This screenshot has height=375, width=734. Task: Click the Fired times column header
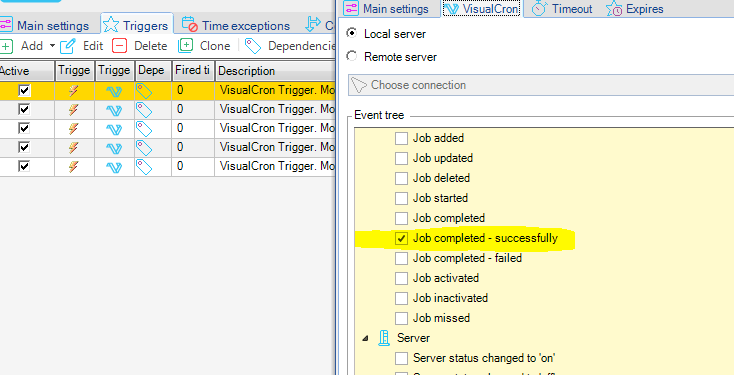pyautogui.click(x=192, y=71)
